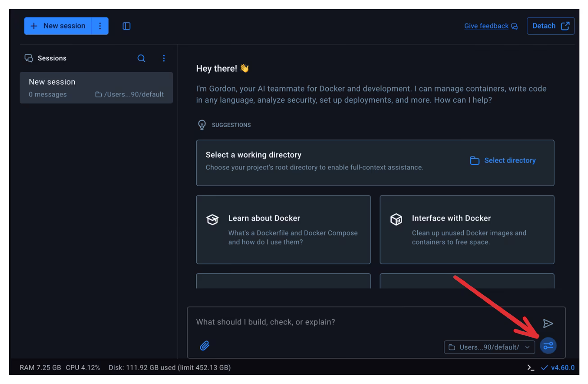
Task: Expand the Users...90/default/ directory dropdown
Action: click(x=528, y=347)
